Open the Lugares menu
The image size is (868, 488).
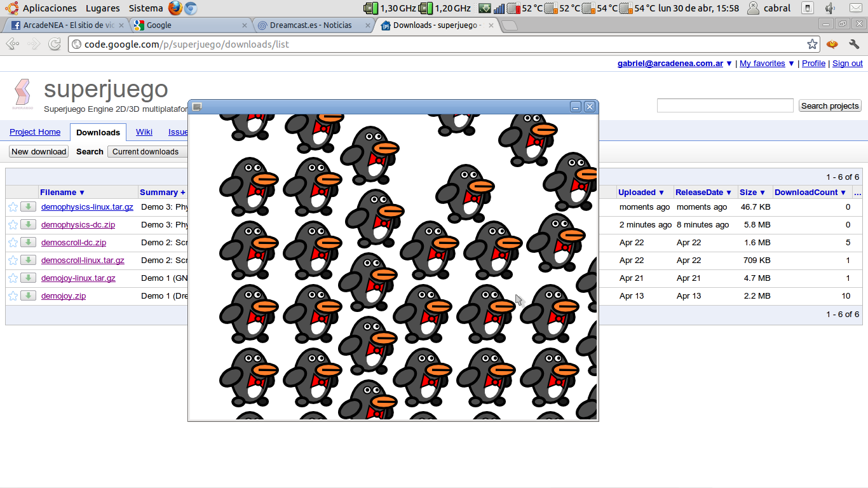click(102, 8)
